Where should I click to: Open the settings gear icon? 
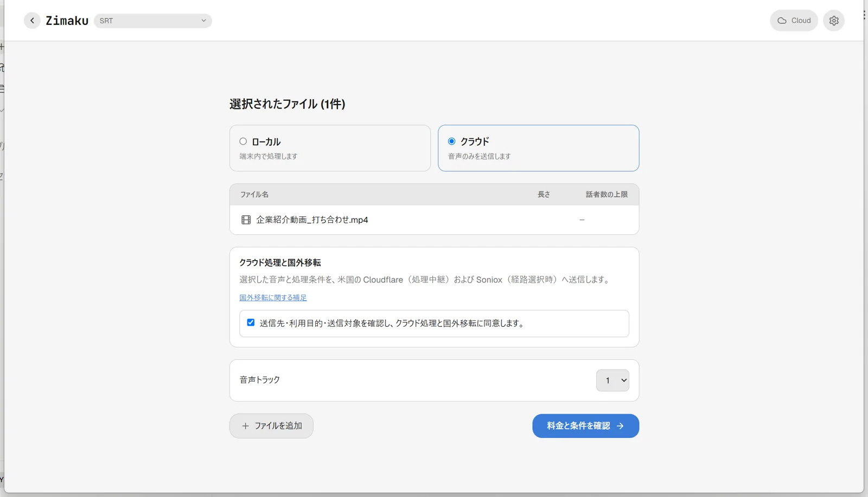834,21
